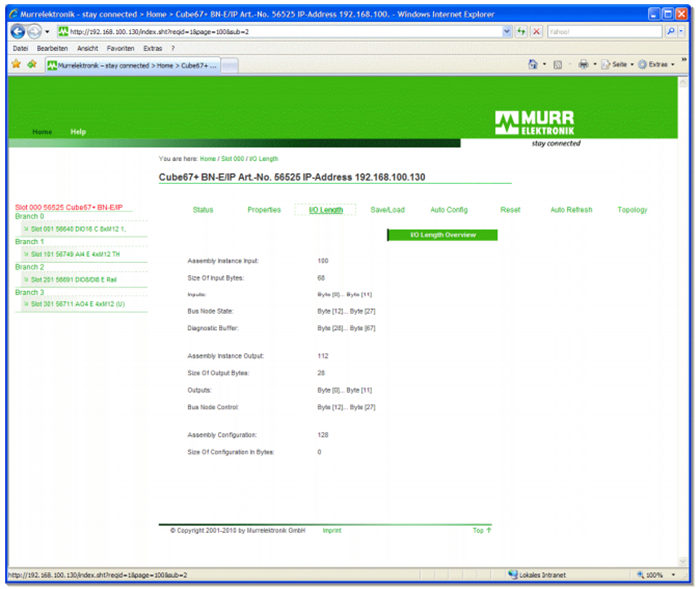The image size is (699, 589).
Task: Click the page scrollbar up arrow
Action: 683,82
